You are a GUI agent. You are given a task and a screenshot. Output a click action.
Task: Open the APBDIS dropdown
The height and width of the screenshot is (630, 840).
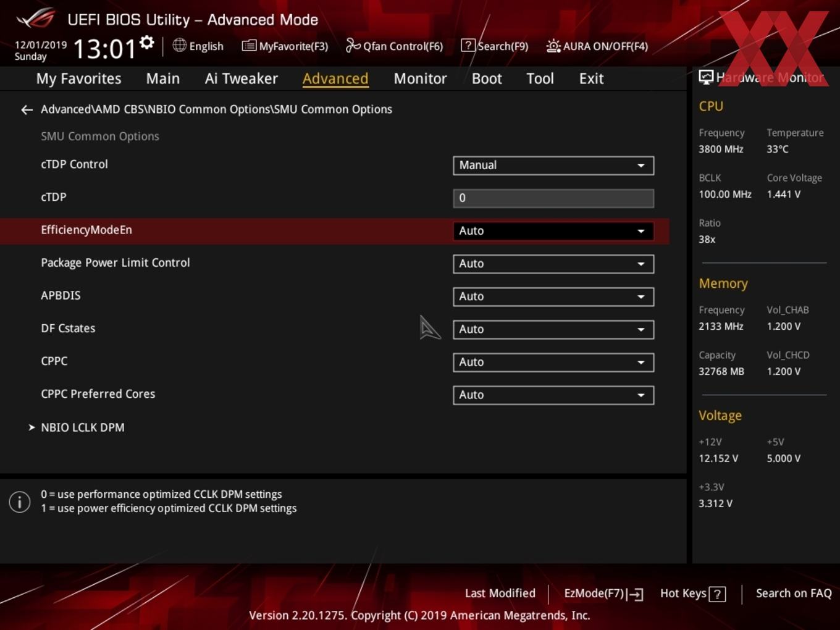pyautogui.click(x=553, y=296)
